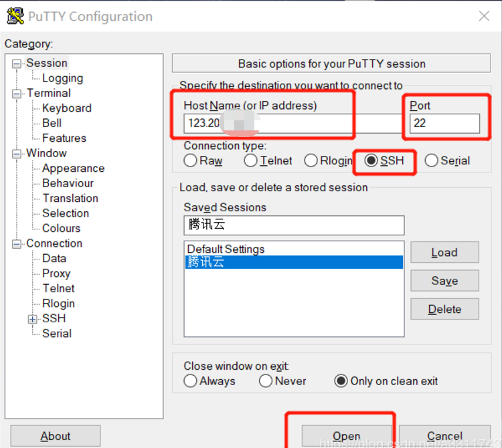The image size is (502, 448).
Task: Click the Open button
Action: (x=347, y=436)
